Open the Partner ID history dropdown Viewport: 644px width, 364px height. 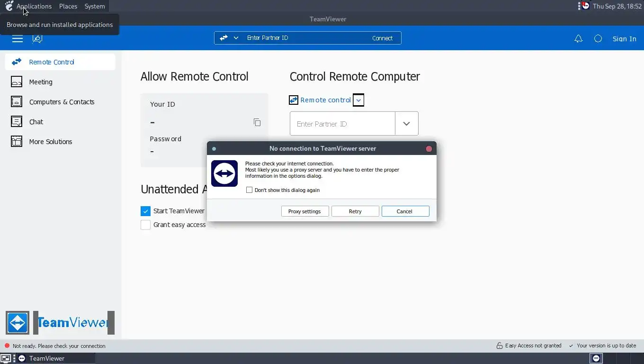tap(407, 124)
